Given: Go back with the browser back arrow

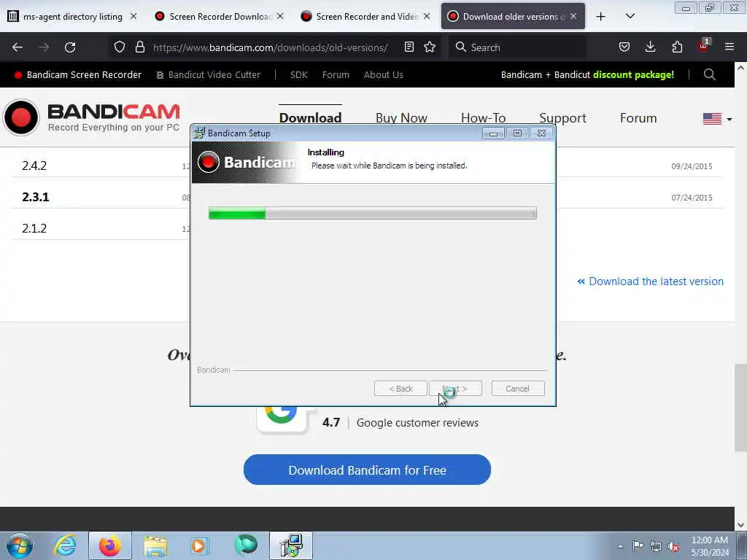Looking at the screenshot, I should [x=18, y=47].
